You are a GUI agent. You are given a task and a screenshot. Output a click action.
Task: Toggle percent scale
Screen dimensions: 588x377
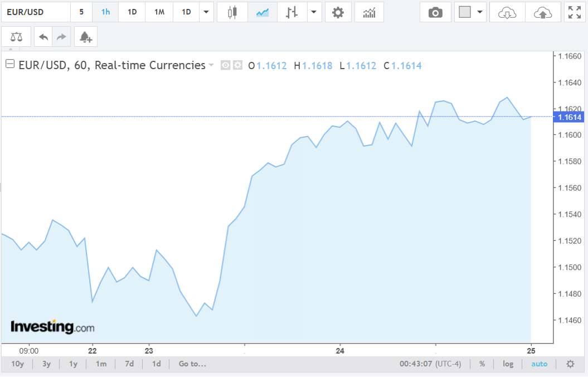[x=482, y=364]
